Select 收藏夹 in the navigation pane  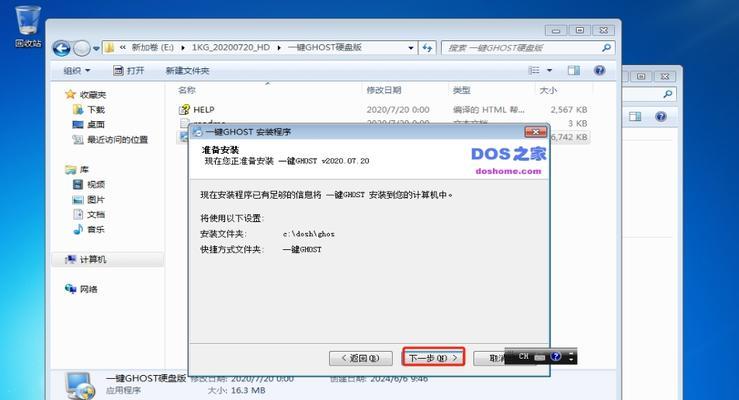click(86, 95)
